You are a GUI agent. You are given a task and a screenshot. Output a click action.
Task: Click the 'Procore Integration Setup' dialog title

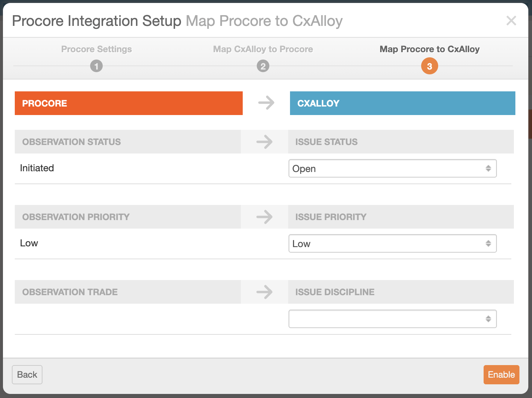[x=97, y=21]
